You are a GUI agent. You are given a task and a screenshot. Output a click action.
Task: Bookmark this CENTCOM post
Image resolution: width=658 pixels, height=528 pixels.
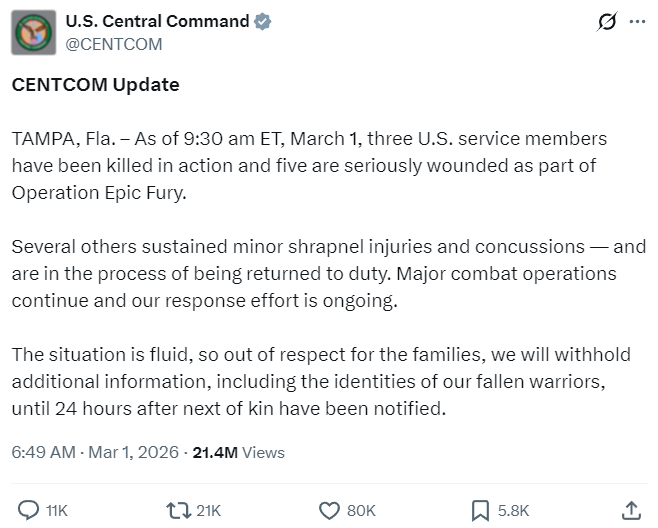[480, 510]
